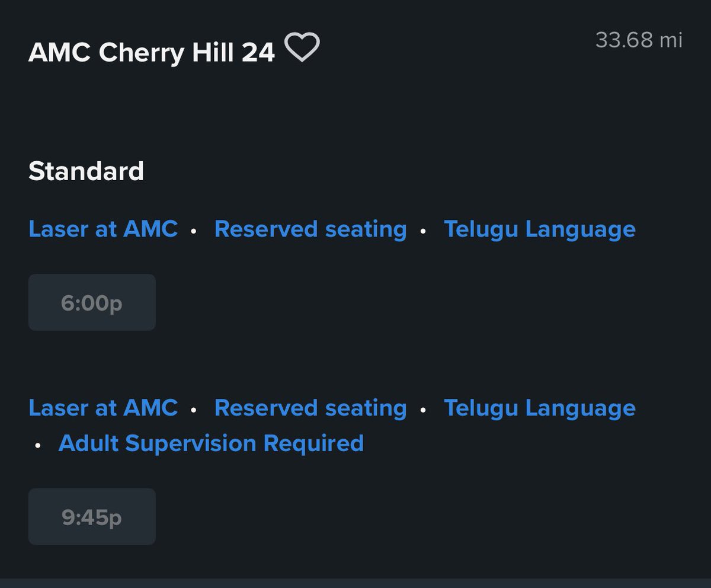This screenshot has height=588, width=711.
Task: Click the bullet before Adult Supervision Required
Action: (x=38, y=445)
